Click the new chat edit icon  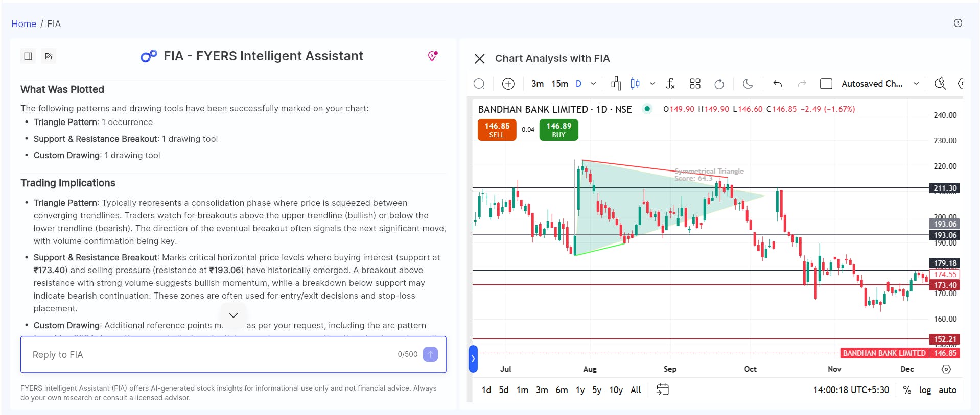(x=49, y=56)
